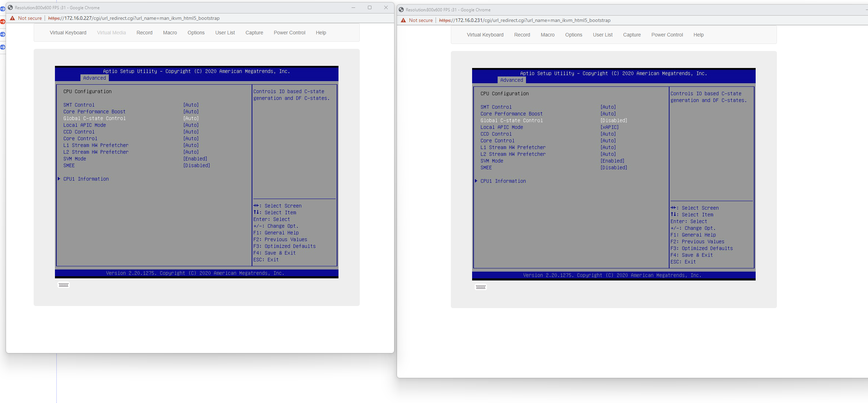
Task: Click Local APIC Mode in right BIOS
Action: [502, 127]
